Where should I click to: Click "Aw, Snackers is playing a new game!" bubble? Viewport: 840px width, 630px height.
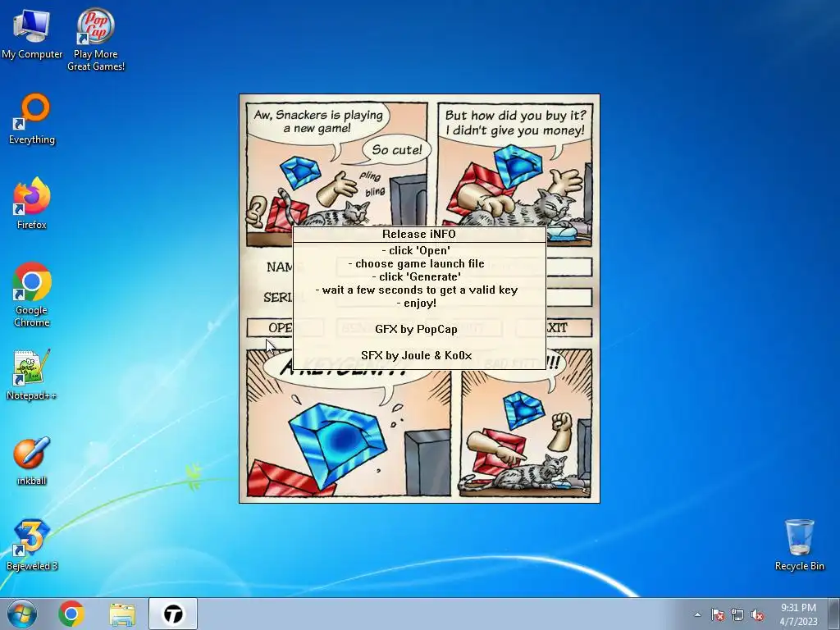pyautogui.click(x=318, y=121)
